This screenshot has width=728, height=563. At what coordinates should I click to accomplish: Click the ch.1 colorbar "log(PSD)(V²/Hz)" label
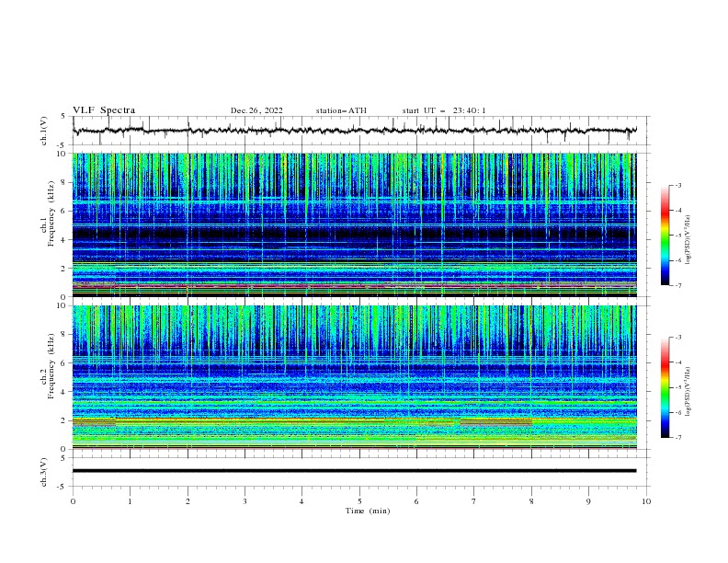(688, 240)
